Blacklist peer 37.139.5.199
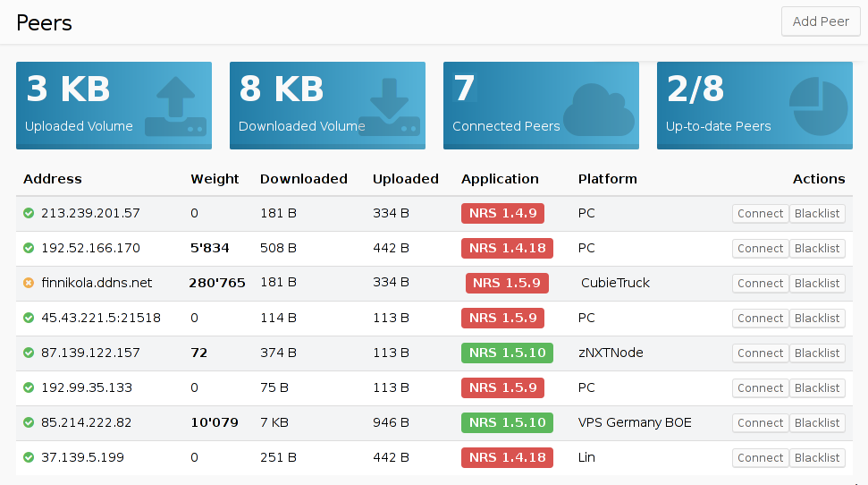Image resolution: width=868 pixels, height=485 pixels. [x=817, y=458]
